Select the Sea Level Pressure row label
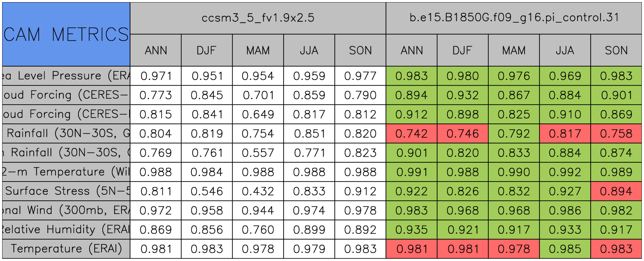Image resolution: width=644 pixels, height=261 pixels. [x=66, y=76]
